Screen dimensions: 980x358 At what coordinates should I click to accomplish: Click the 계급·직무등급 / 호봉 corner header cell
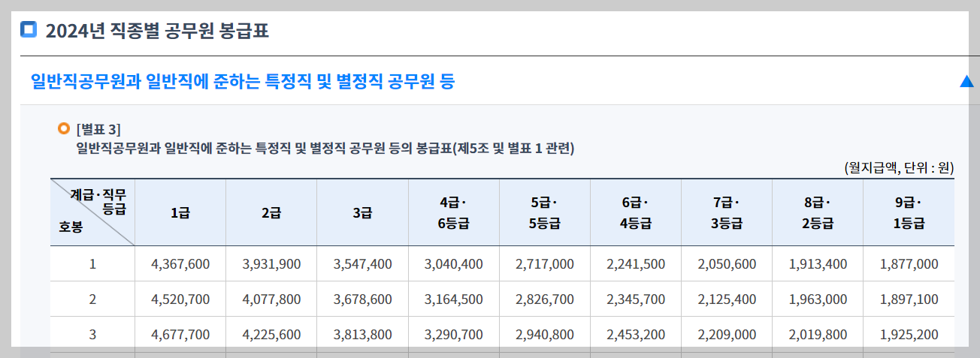click(x=92, y=212)
